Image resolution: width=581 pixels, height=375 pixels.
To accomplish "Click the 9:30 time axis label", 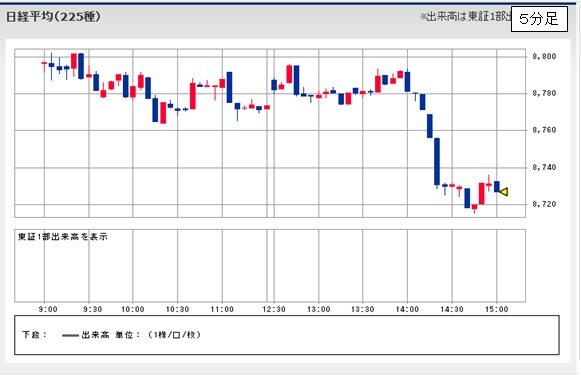I will 92,309.
